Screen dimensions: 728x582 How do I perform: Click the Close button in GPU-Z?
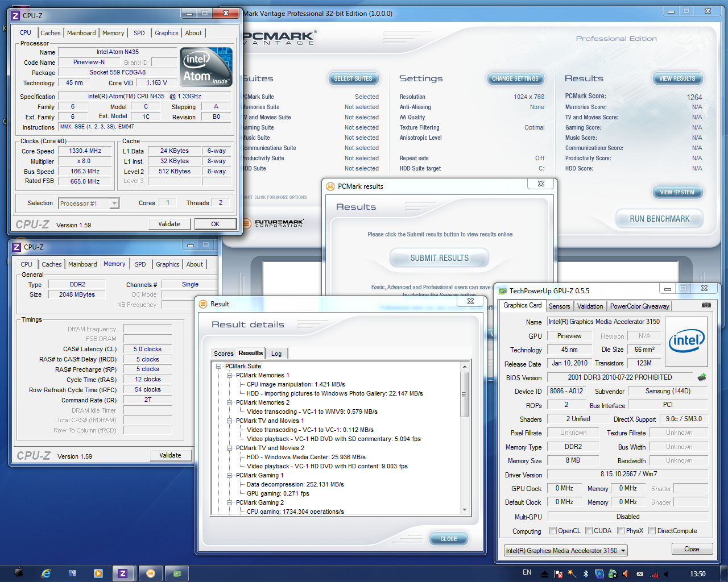692,549
